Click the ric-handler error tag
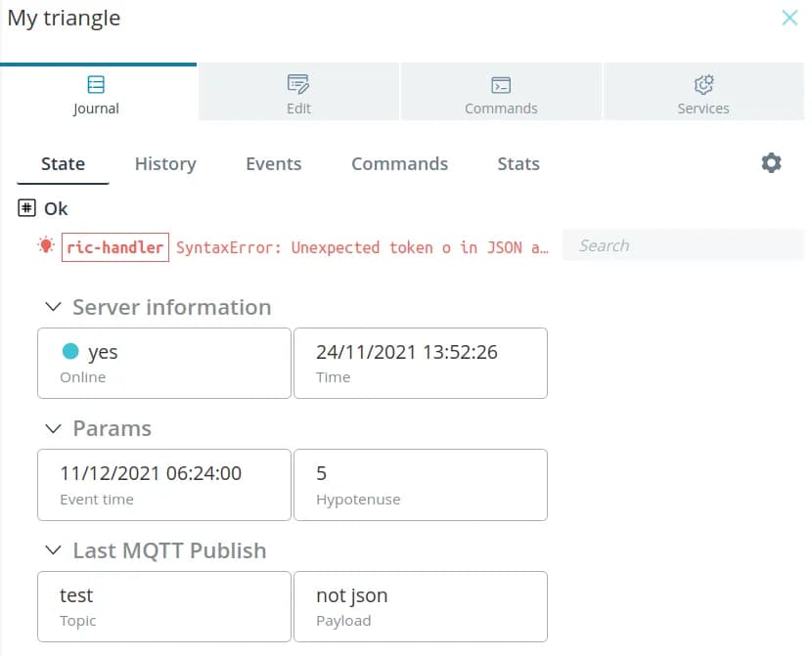The image size is (812, 656). point(114,247)
